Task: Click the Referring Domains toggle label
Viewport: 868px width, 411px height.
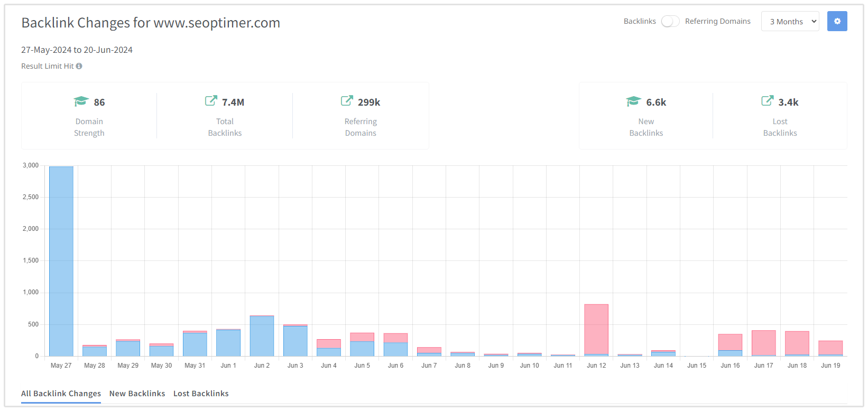Action: (x=717, y=21)
